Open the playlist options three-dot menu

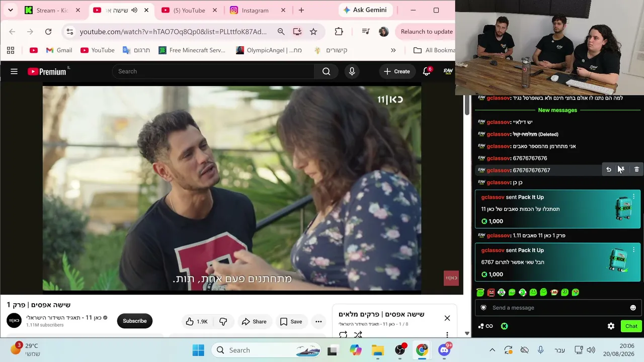tap(447, 334)
